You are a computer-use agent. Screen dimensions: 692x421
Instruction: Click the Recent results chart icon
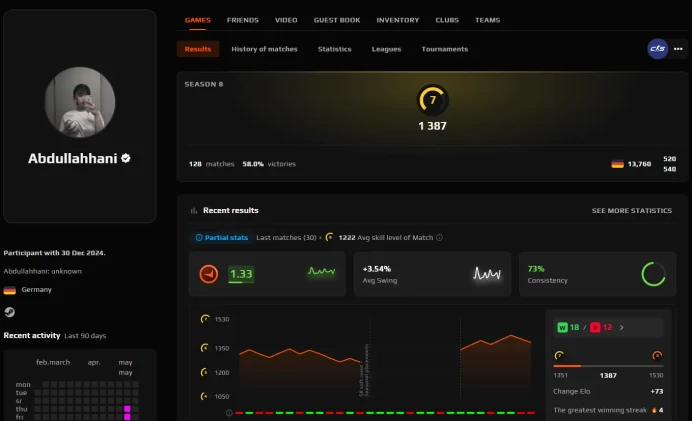[194, 210]
